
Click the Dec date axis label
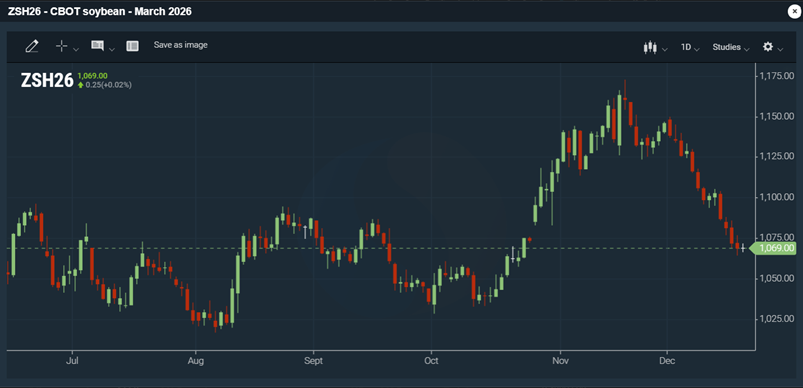click(x=667, y=361)
